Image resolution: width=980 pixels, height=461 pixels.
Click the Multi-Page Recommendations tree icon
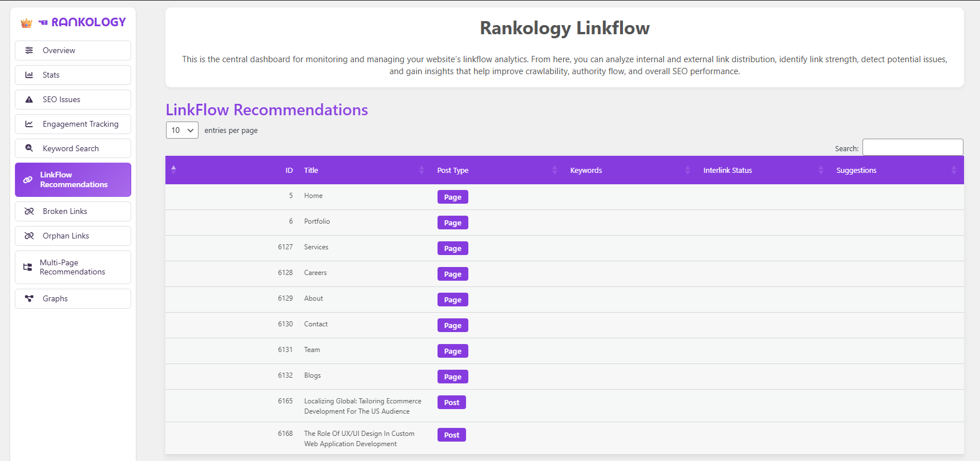pos(27,267)
